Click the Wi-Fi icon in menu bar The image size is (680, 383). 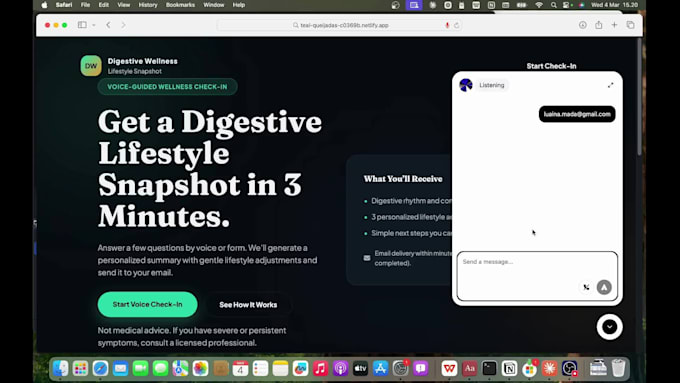tap(539, 5)
